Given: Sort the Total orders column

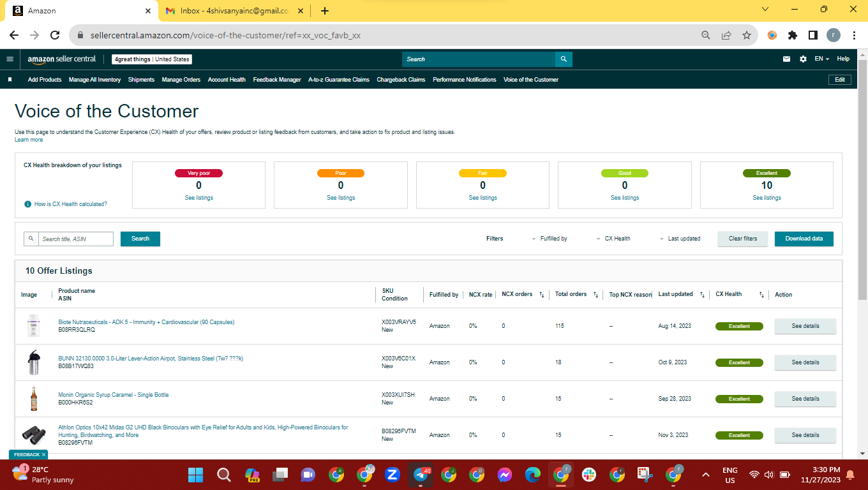Looking at the screenshot, I should tap(595, 295).
